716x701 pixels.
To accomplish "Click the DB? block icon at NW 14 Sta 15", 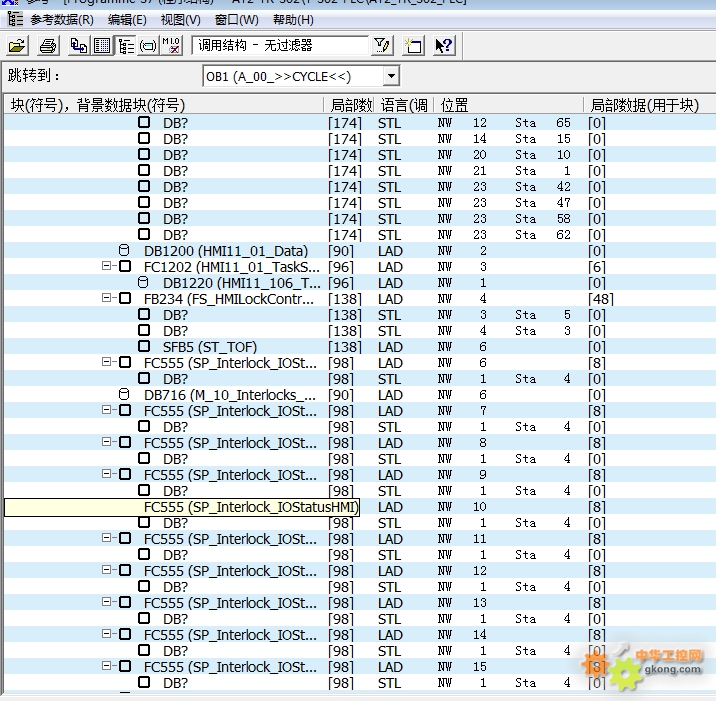I will coord(144,138).
